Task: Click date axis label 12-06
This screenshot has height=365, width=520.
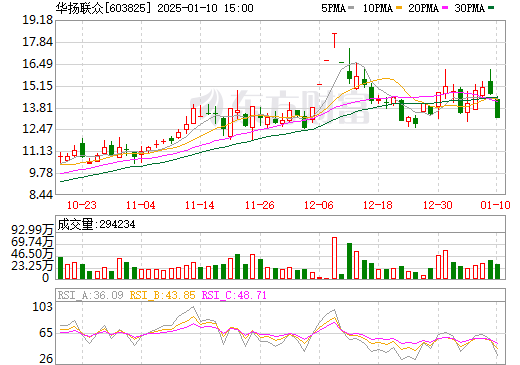Action: click(319, 205)
